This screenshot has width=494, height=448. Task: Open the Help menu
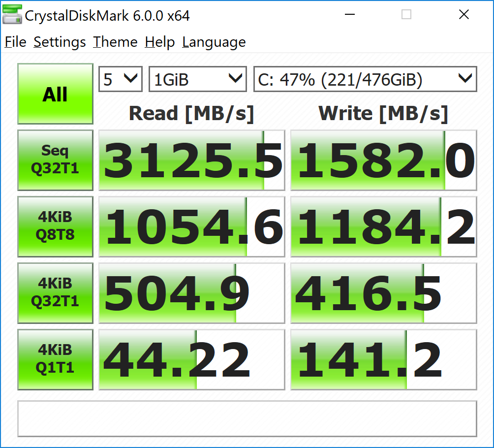160,42
